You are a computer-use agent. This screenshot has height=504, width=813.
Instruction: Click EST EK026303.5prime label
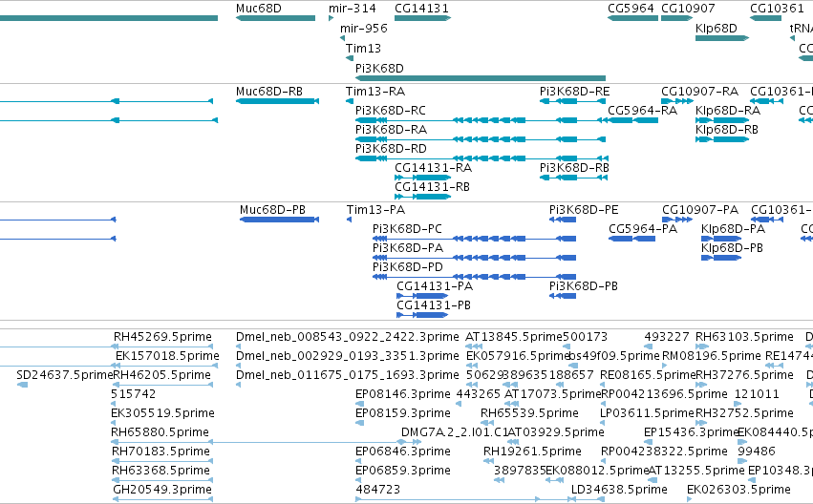point(738,491)
